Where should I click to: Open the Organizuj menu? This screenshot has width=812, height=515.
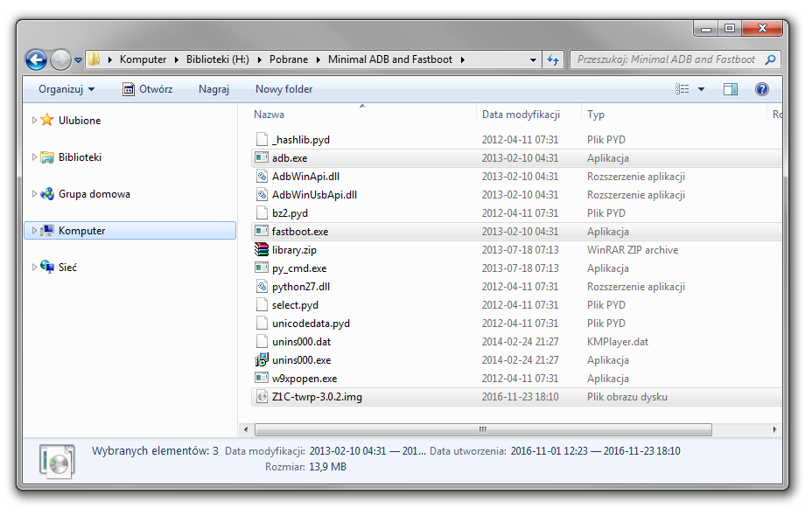(x=66, y=89)
